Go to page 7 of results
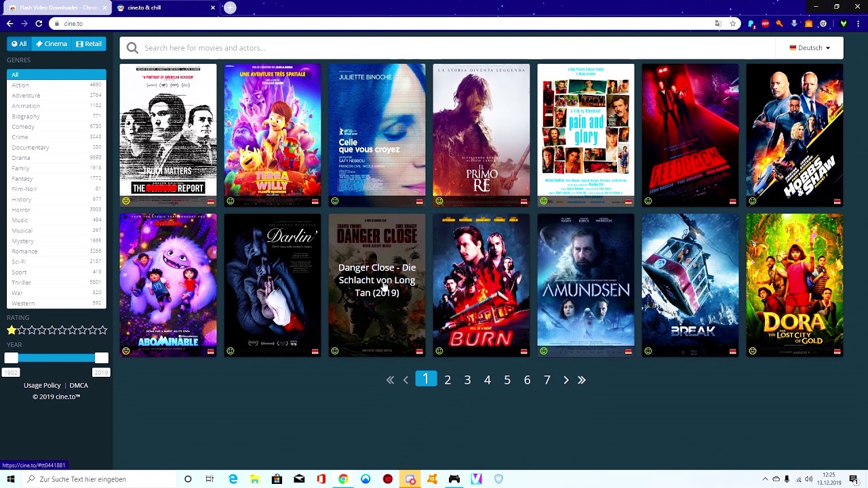 (x=547, y=380)
